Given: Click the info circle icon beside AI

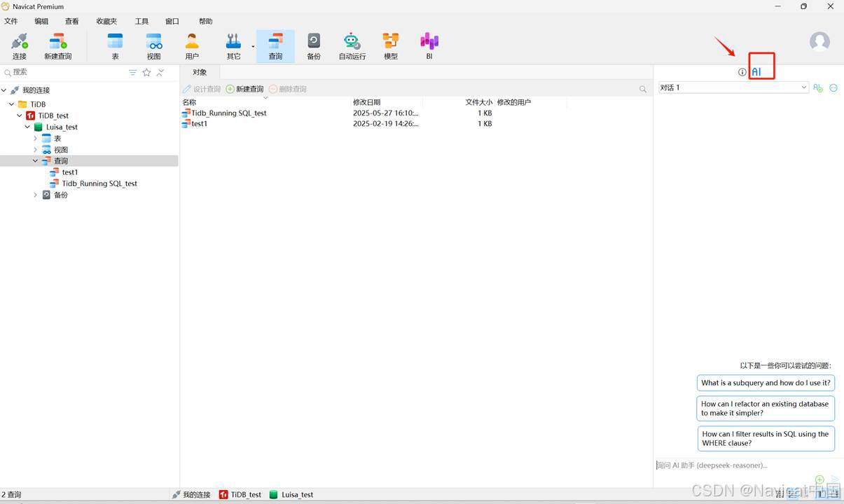Looking at the screenshot, I should coord(742,72).
